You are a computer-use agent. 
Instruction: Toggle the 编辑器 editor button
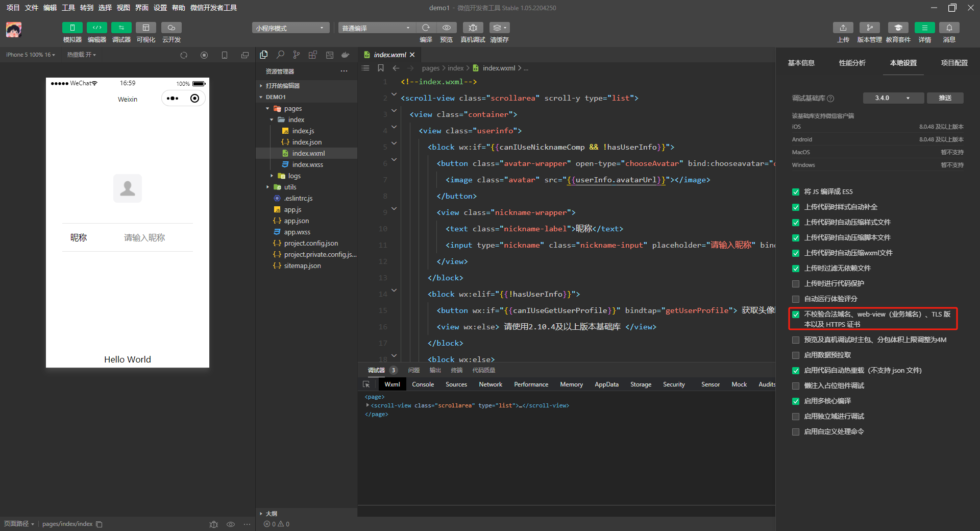(96, 28)
